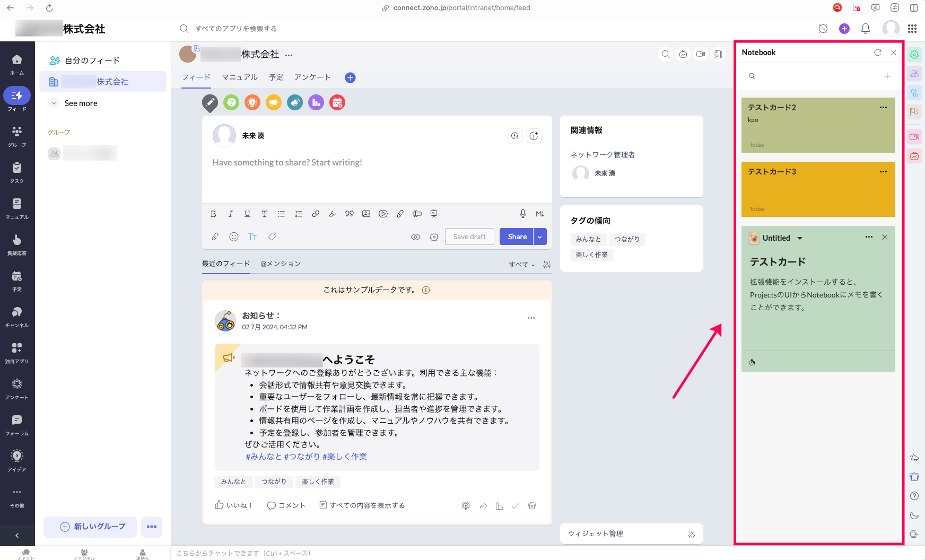
Task: Toggle the preview eye icon in editor
Action: coord(415,237)
